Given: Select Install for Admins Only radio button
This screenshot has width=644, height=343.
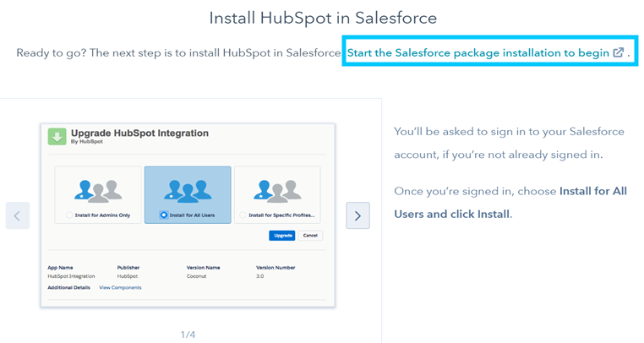Looking at the screenshot, I should point(70,215).
